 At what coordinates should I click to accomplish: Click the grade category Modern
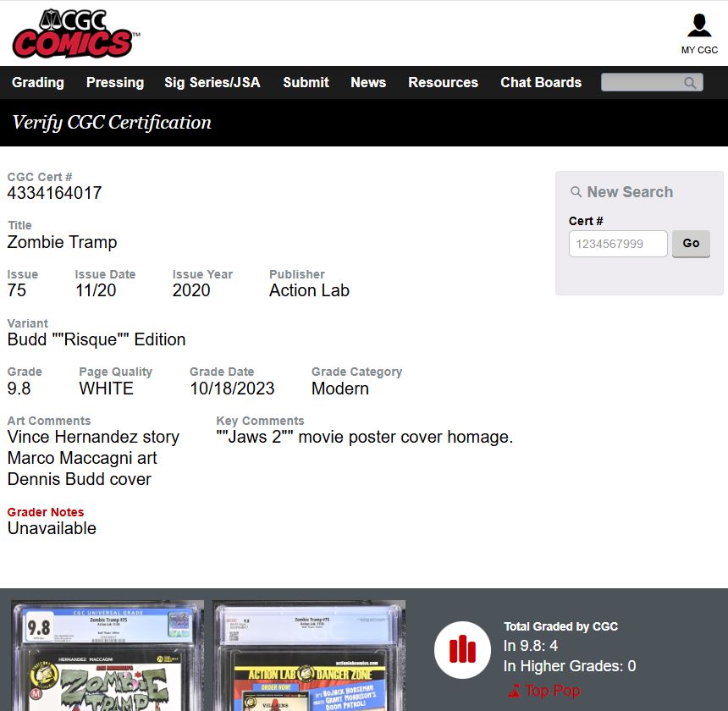click(340, 389)
